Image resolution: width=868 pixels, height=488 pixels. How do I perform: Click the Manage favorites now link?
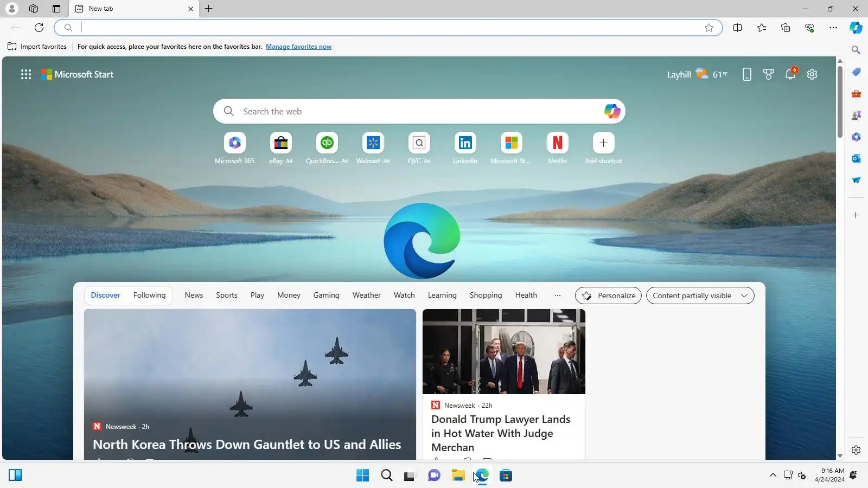[x=298, y=47]
